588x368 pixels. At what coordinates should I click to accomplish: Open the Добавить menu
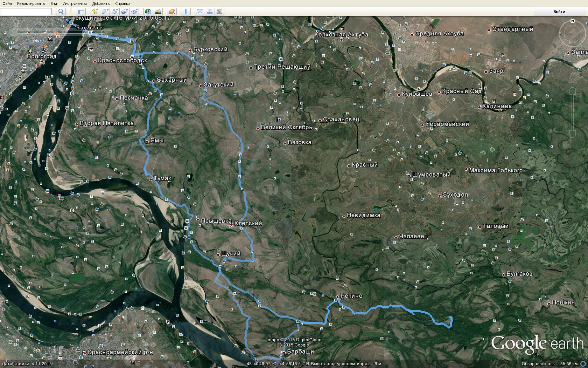point(101,4)
